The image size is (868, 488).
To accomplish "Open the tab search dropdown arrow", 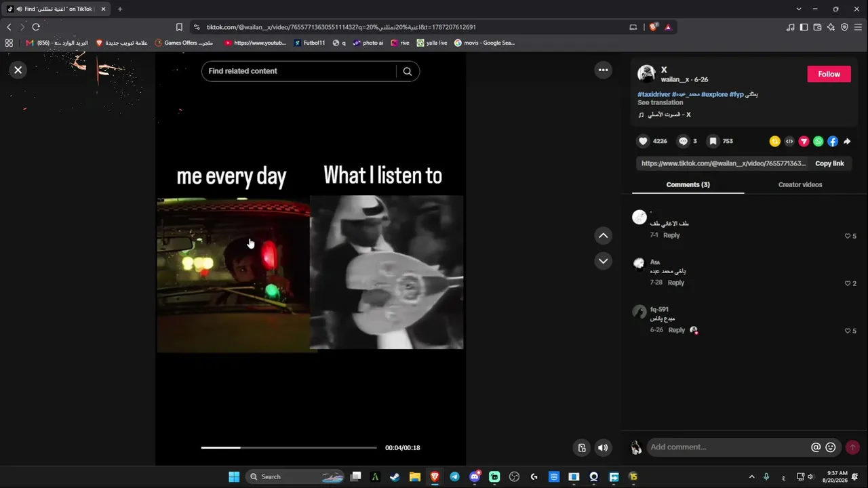I will point(798,9).
